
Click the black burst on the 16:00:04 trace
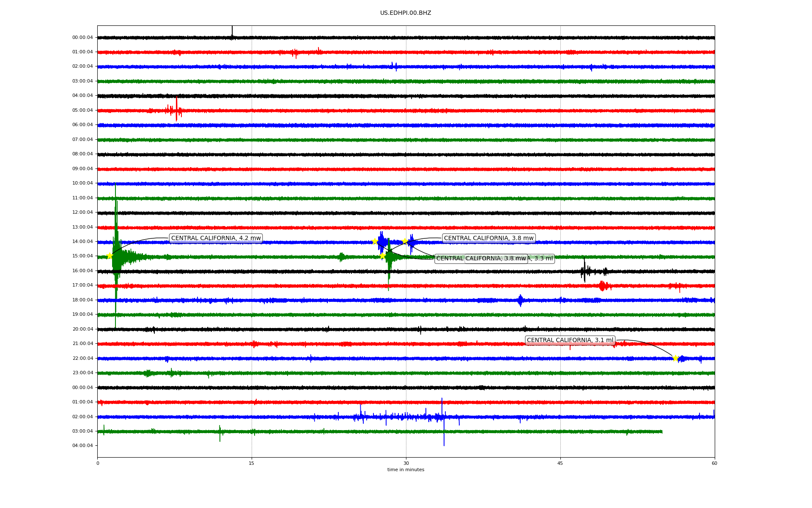pyautogui.click(x=584, y=271)
